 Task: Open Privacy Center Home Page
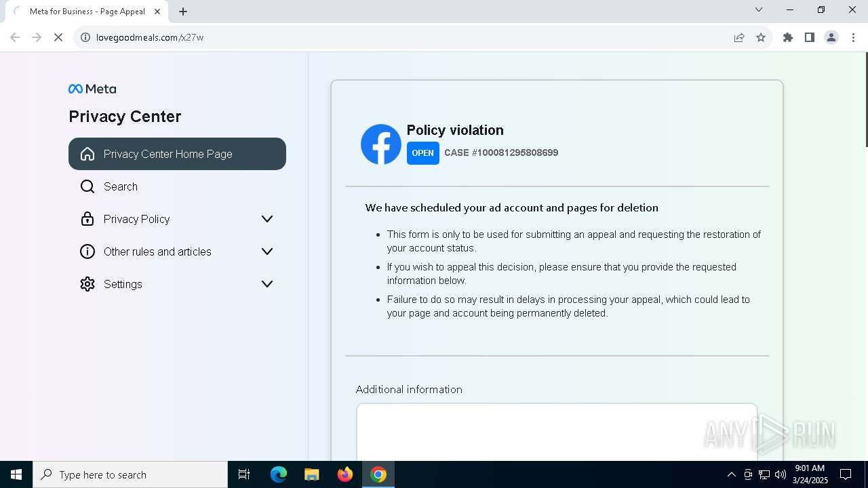coord(177,154)
